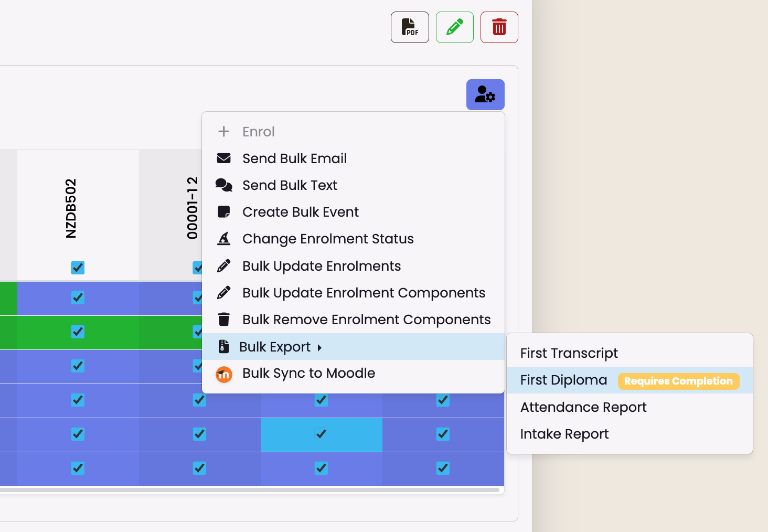Viewport: 768px width, 532px height.
Task: Choose Bulk Sync to Moodle
Action: click(353, 373)
